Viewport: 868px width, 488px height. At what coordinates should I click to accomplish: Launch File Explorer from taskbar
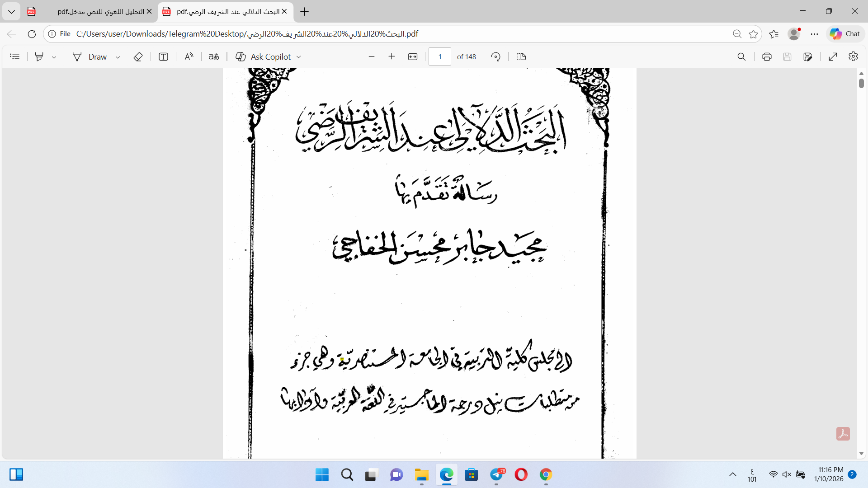[x=421, y=474]
